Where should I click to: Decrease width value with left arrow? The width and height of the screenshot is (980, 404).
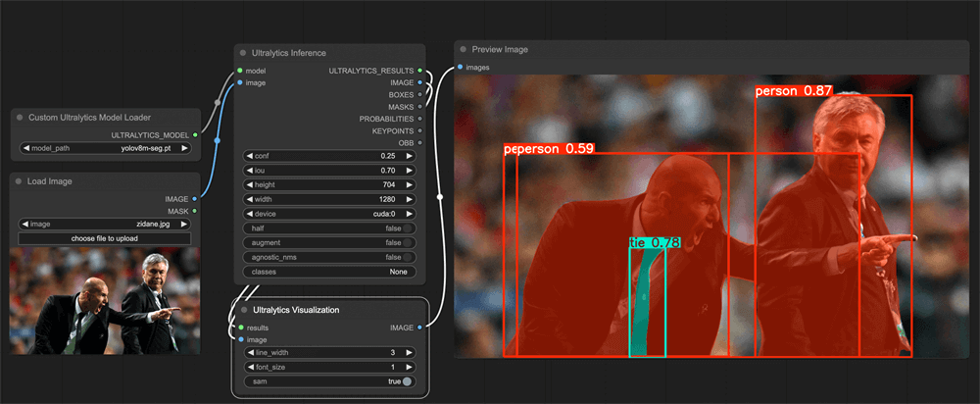click(249, 199)
